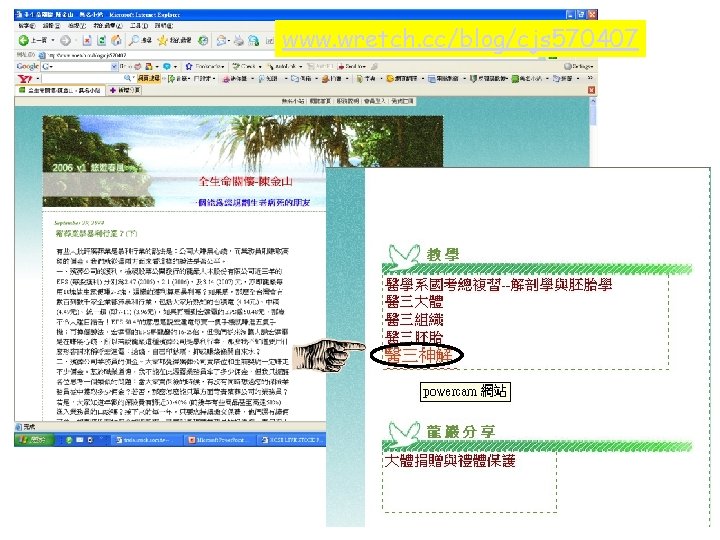Image resolution: width=720 pixels, height=540 pixels.
Task: Click the 醫三大體 link
Action: tap(414, 302)
